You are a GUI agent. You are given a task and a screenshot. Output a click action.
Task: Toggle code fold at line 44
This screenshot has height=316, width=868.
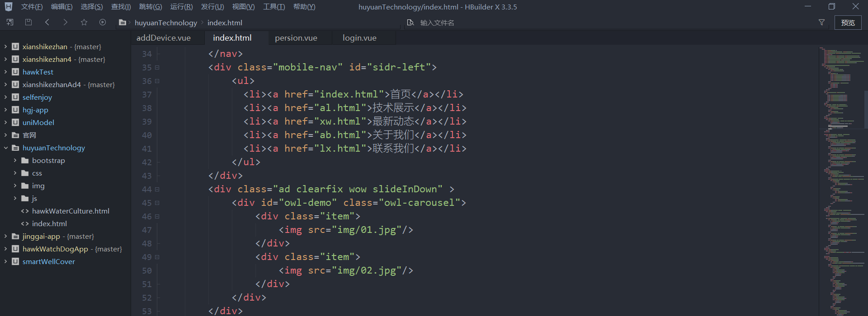(157, 189)
